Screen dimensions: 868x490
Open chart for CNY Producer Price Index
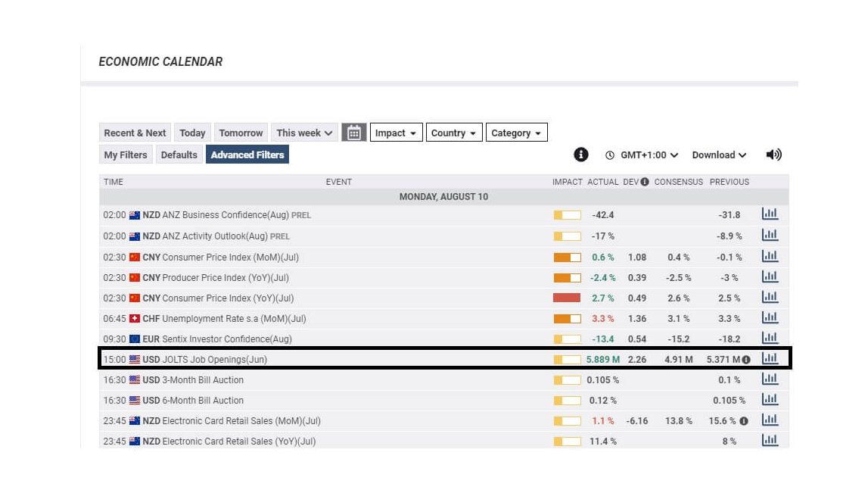click(770, 276)
